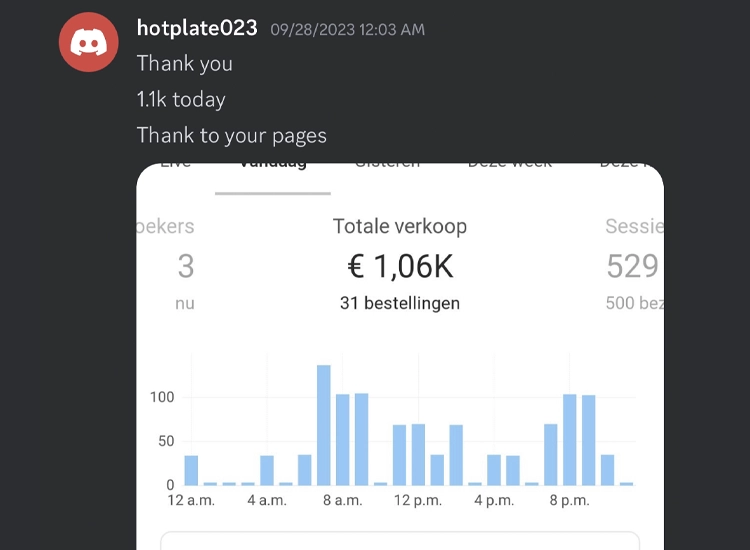Click the € 1,06K sales total

tap(399, 266)
